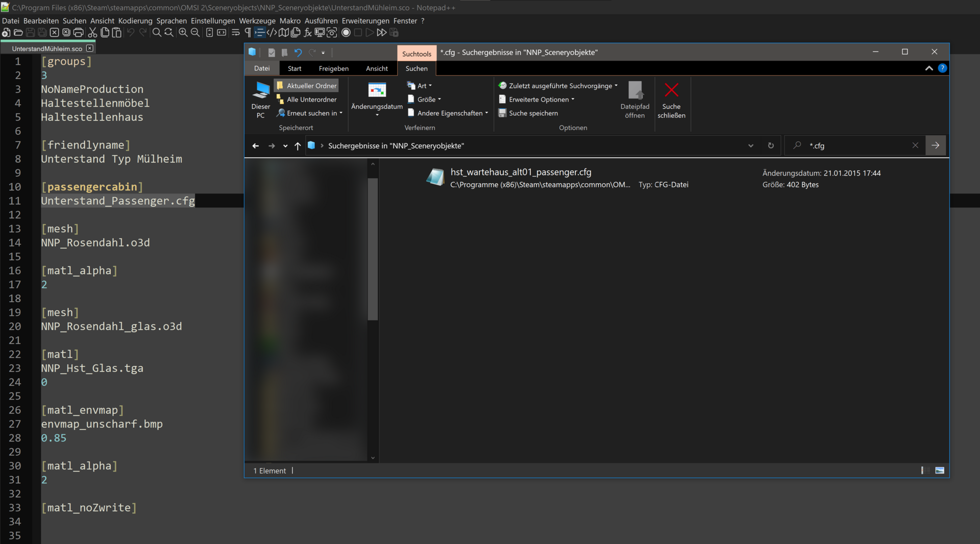
Task: Switch to the Freigeben ribbon tab
Action: tap(333, 68)
